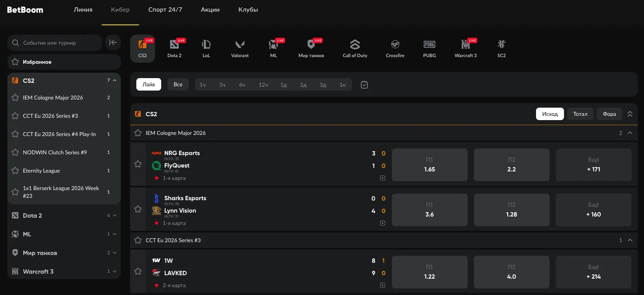The height and width of the screenshot is (295, 644).
Task: Collapse all CS2 events with double chevron
Action: pos(630,114)
